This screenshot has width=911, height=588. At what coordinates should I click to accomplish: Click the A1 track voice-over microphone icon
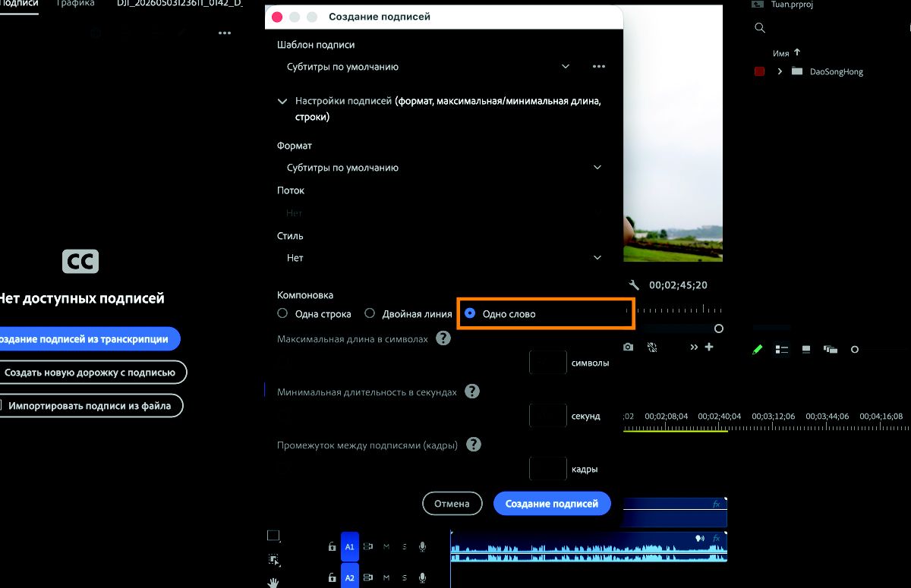(x=423, y=546)
